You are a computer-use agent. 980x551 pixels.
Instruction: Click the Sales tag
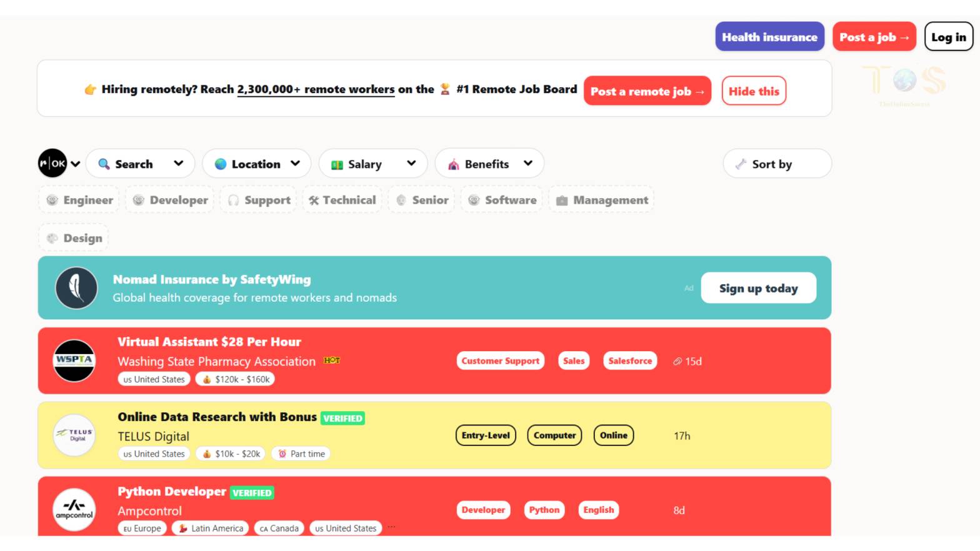[574, 360]
